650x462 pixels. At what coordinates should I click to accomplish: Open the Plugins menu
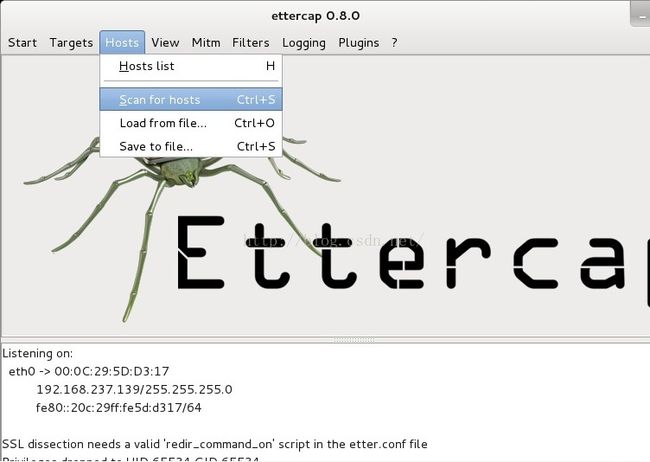(x=358, y=43)
